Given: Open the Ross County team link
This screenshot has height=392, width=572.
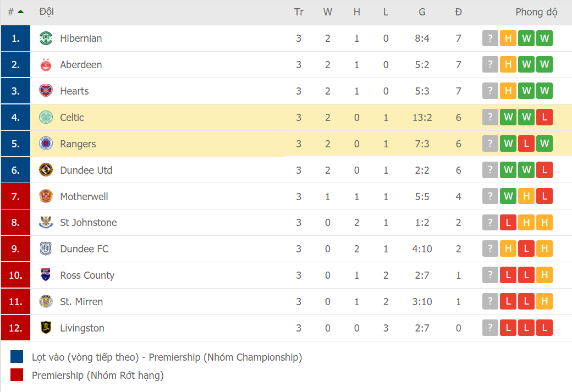Looking at the screenshot, I should 87,275.
